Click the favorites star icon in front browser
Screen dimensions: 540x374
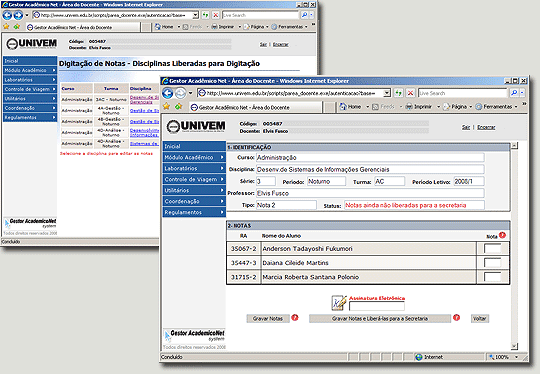166,106
